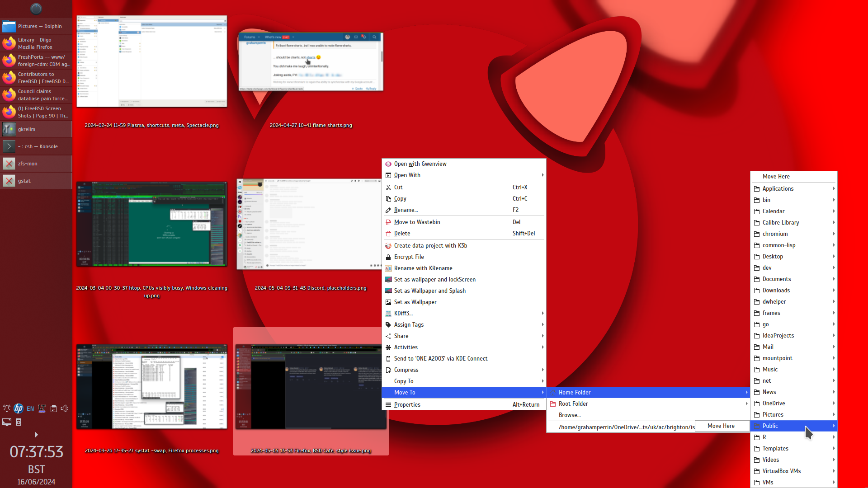The width and height of the screenshot is (868, 488).
Task: Open the Downloads folder entry
Action: [x=794, y=290]
